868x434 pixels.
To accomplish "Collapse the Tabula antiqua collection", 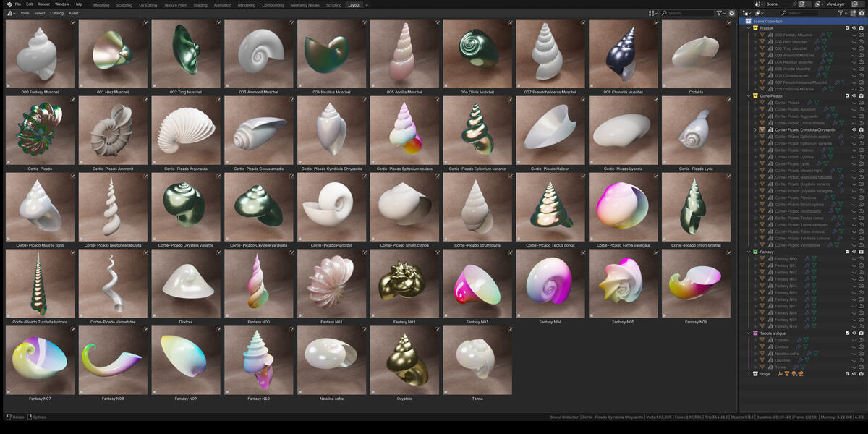I will tap(749, 333).
